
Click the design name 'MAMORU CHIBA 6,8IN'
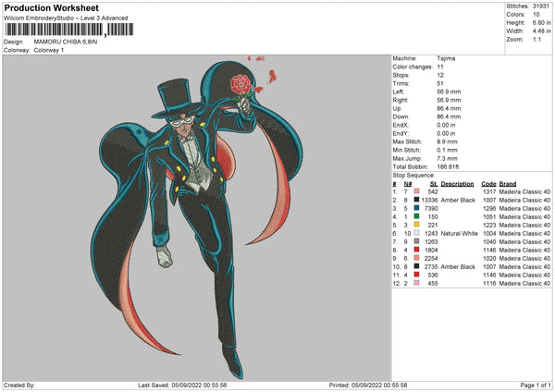(x=66, y=42)
